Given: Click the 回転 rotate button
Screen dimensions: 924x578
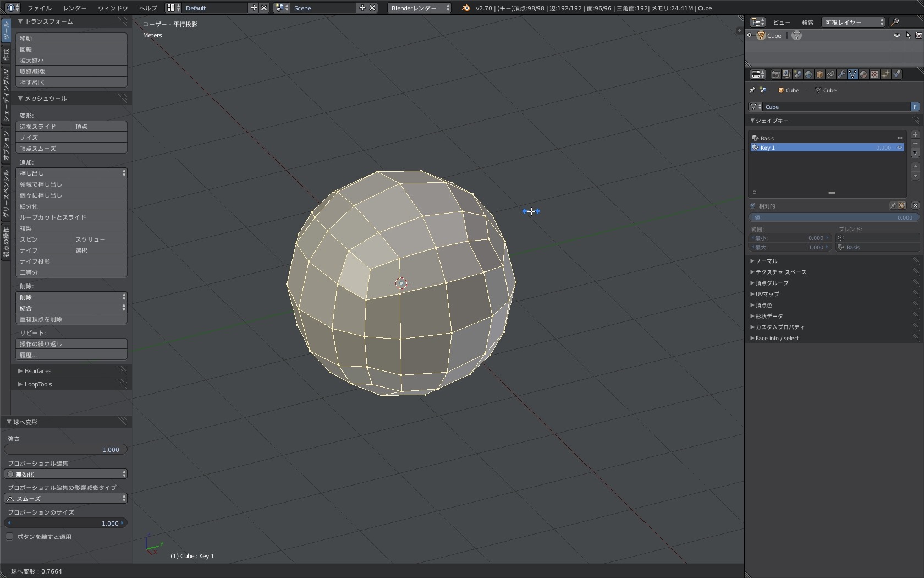Looking at the screenshot, I should point(71,49).
